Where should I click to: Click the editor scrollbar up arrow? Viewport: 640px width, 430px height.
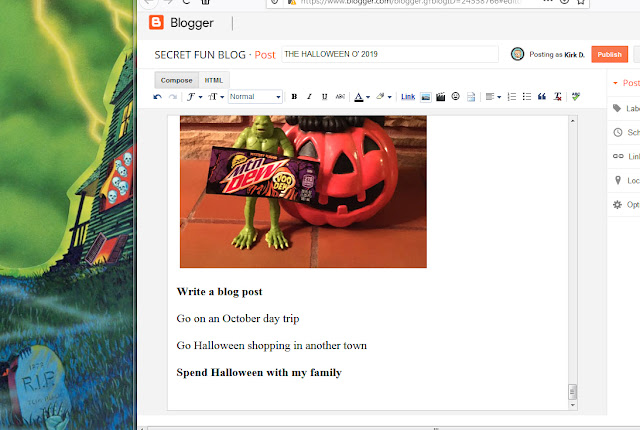click(573, 121)
